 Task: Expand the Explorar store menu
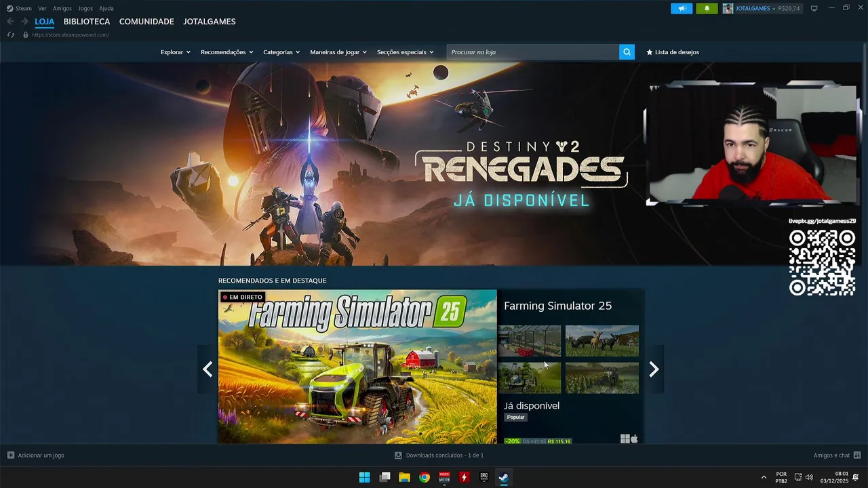pos(175,52)
